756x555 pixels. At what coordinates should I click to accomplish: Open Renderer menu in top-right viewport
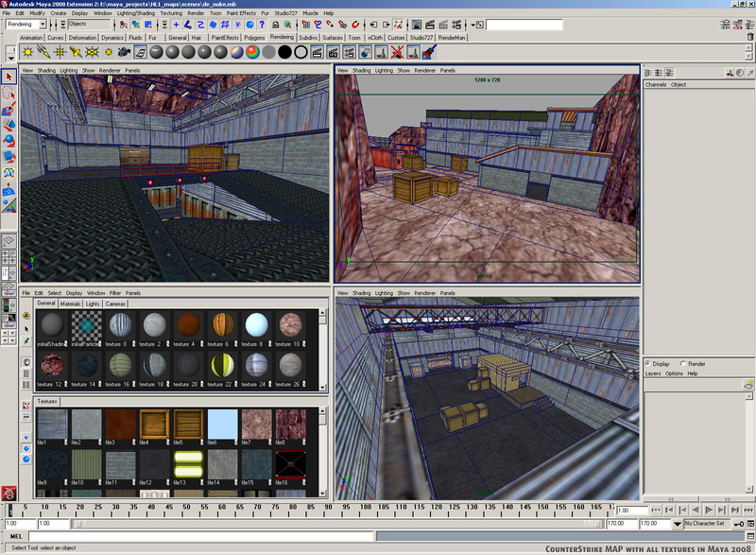(424, 70)
